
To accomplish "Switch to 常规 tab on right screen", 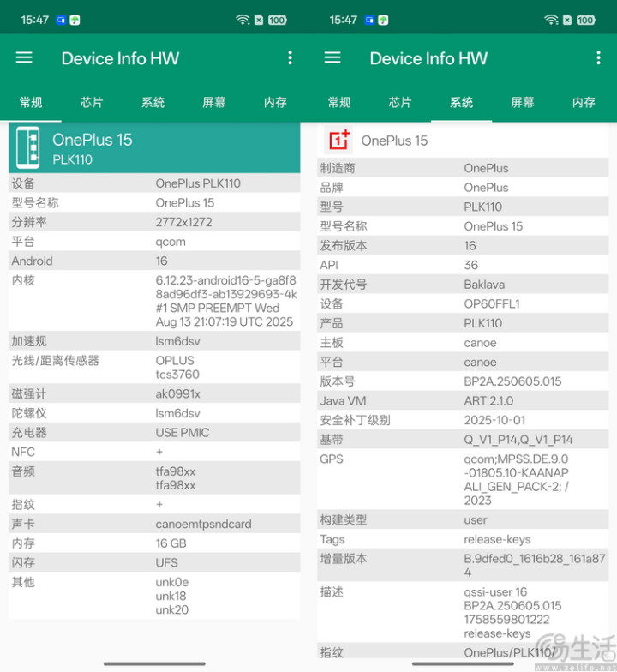I will pyautogui.click(x=339, y=102).
